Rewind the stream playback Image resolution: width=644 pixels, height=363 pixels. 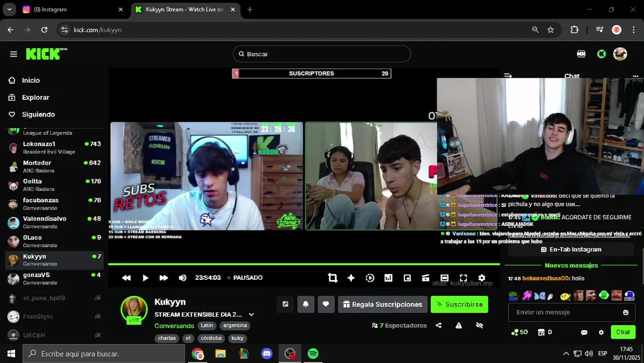(126, 278)
